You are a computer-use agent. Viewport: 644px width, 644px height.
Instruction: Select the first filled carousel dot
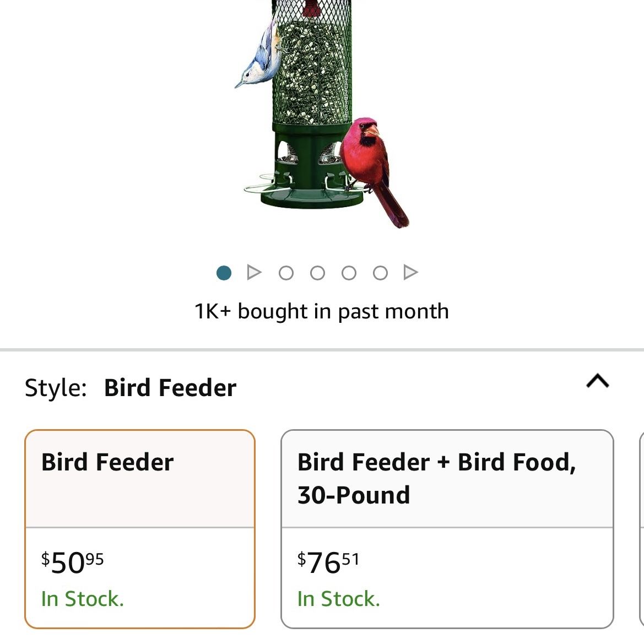tap(224, 273)
